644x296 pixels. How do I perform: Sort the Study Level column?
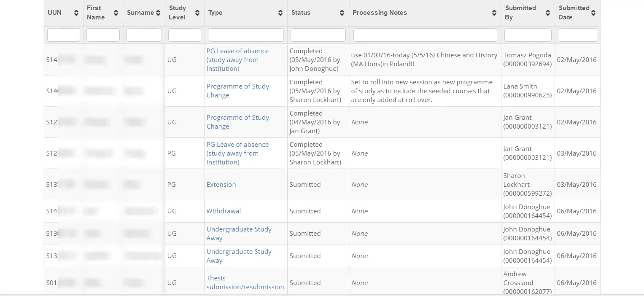[197, 13]
